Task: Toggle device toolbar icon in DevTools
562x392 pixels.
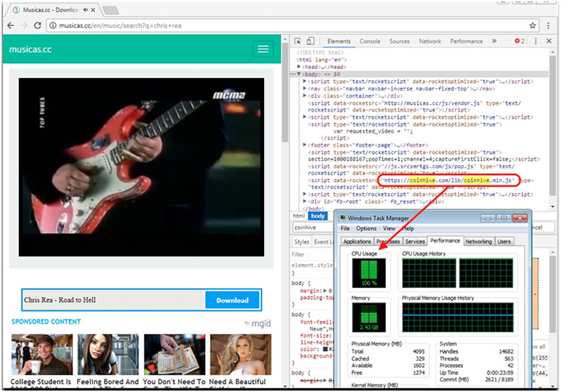Action: [311, 41]
